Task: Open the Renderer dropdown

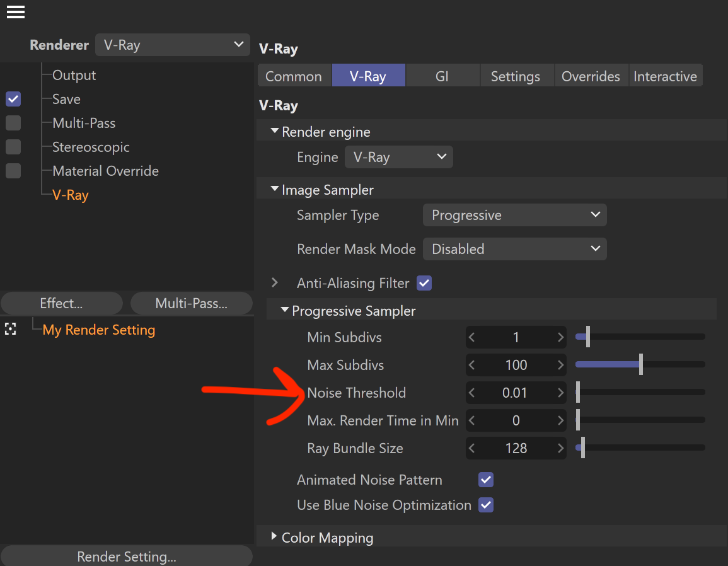Action: [x=171, y=45]
